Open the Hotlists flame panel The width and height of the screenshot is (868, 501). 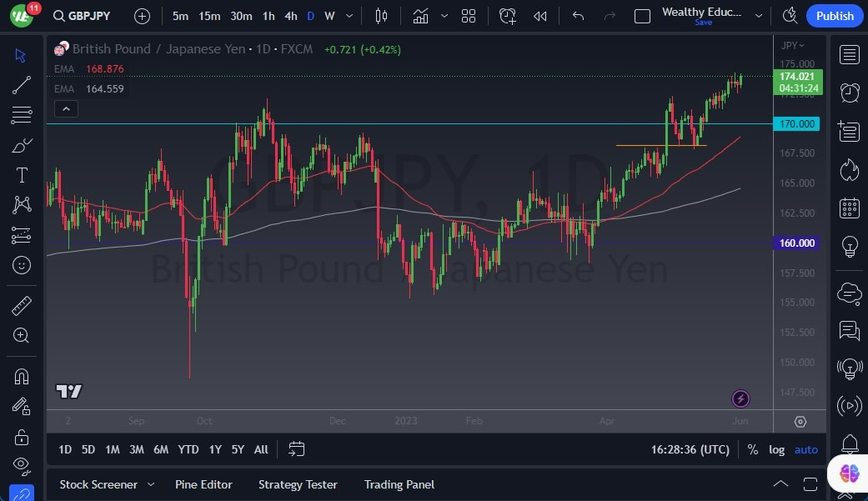coord(849,169)
